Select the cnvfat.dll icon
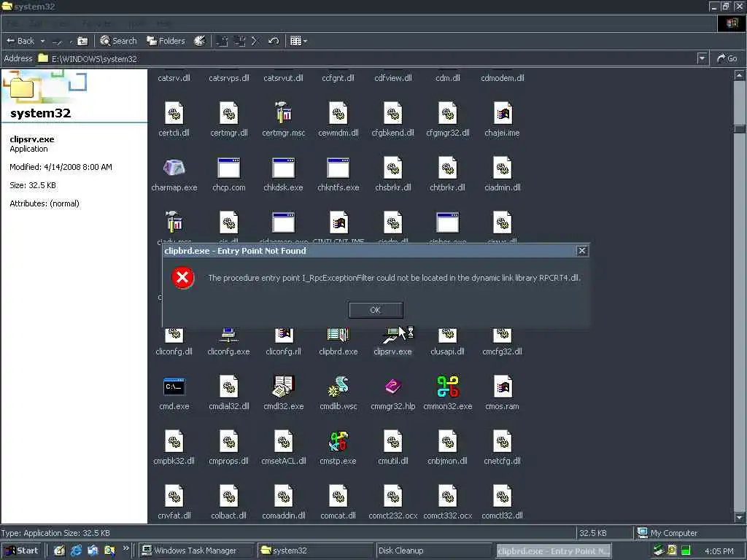The image size is (747, 560). click(174, 496)
